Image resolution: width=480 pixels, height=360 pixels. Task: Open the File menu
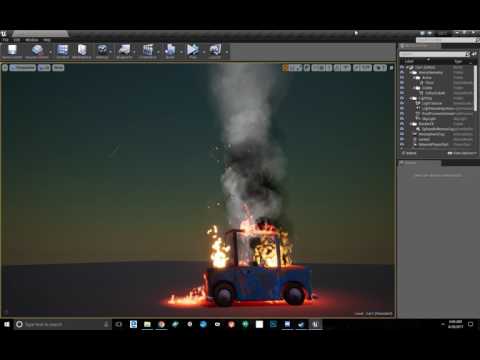tap(5, 40)
